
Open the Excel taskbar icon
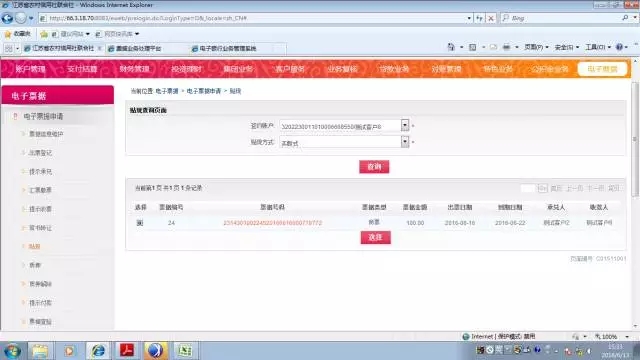click(184, 351)
